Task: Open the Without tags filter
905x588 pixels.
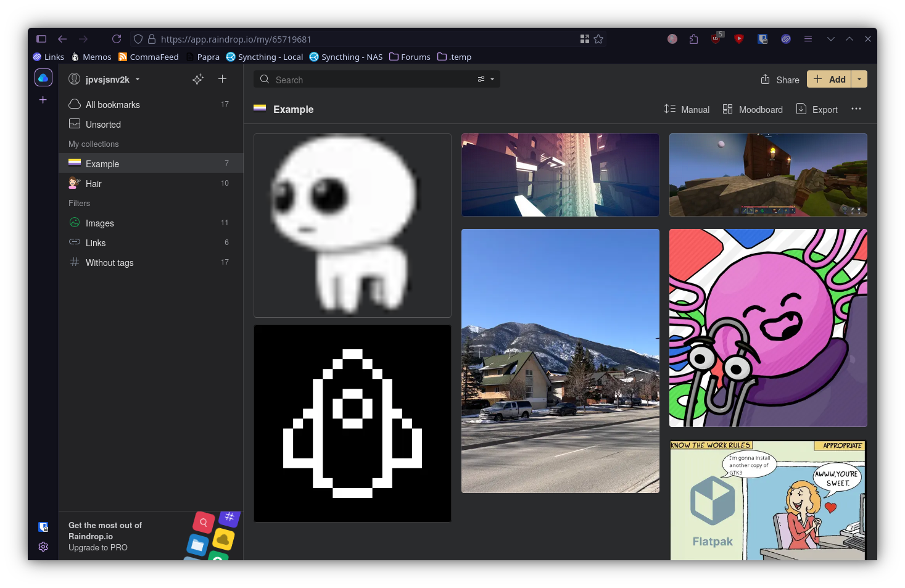Action: pyautogui.click(x=109, y=262)
